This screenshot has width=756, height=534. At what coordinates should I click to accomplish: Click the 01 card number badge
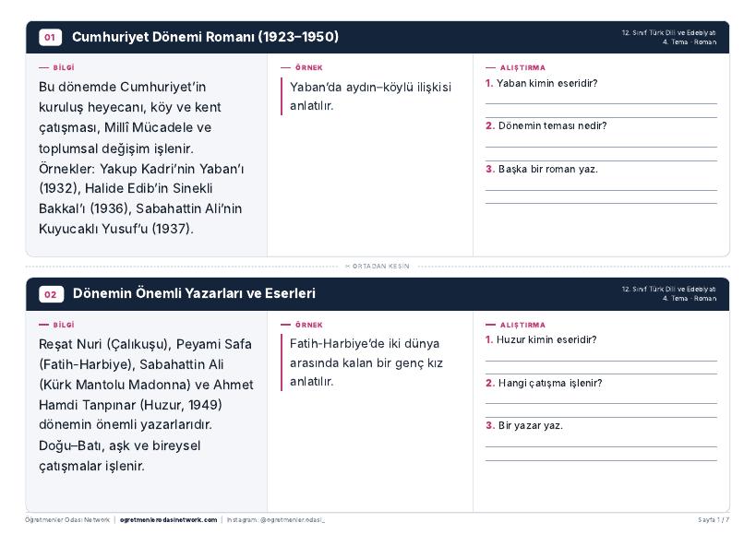click(50, 37)
